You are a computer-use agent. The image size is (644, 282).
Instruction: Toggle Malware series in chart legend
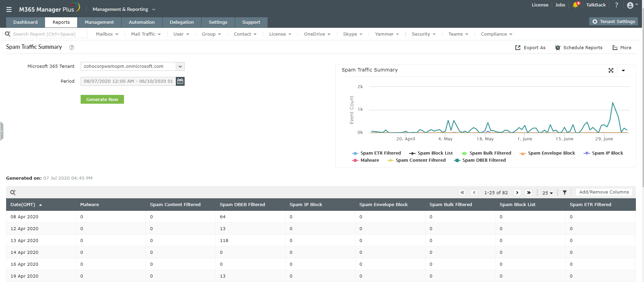pyautogui.click(x=369, y=160)
